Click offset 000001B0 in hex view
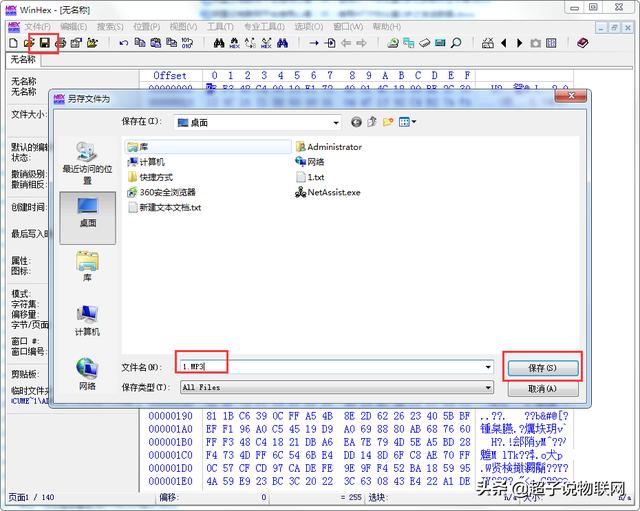The height and width of the screenshot is (511, 640). [171, 442]
